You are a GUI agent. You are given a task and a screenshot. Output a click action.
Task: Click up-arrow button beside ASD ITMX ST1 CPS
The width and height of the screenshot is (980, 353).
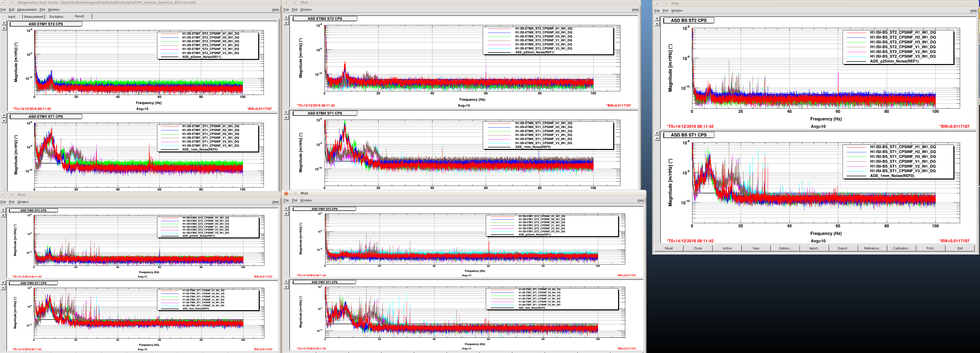pos(3,288)
